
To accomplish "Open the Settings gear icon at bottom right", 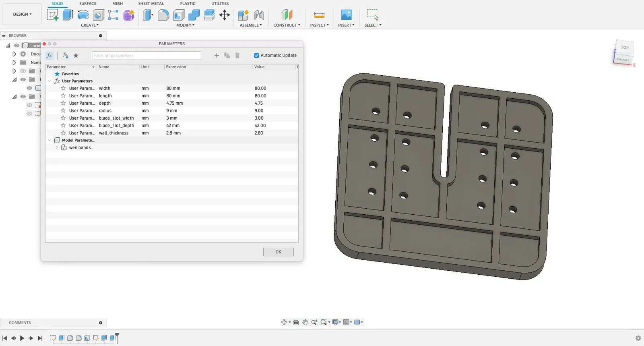I will [x=638, y=338].
